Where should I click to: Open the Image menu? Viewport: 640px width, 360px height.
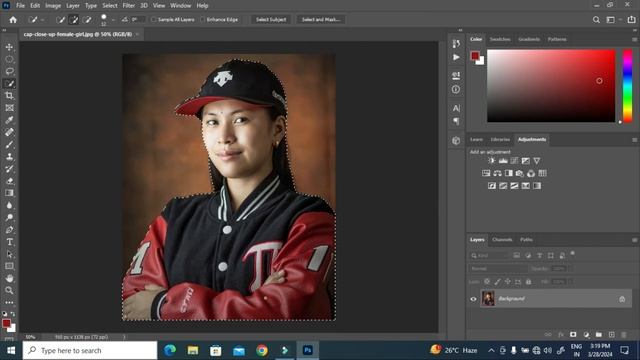tap(53, 6)
